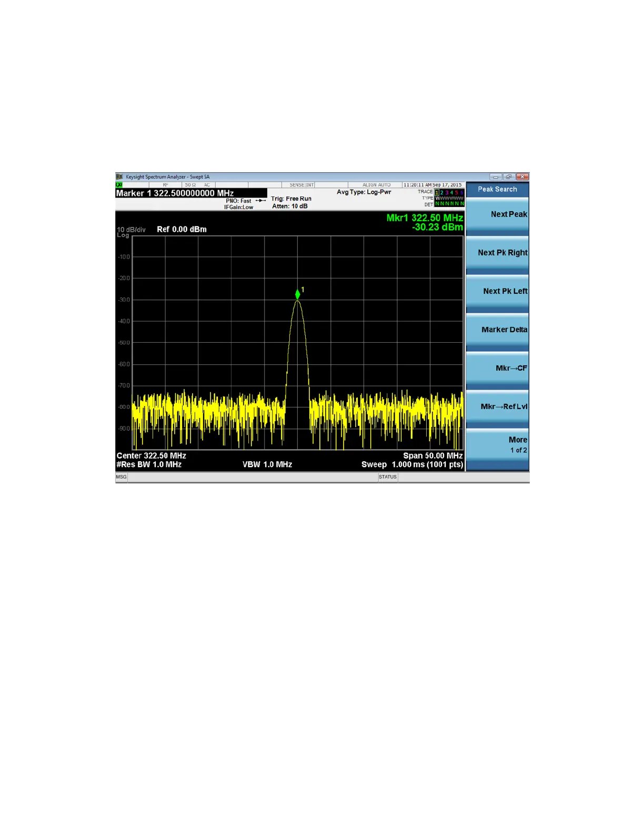Screen dimensions: 644x834
Task: Click Marker 1 frequency entry field
Action: pos(191,193)
